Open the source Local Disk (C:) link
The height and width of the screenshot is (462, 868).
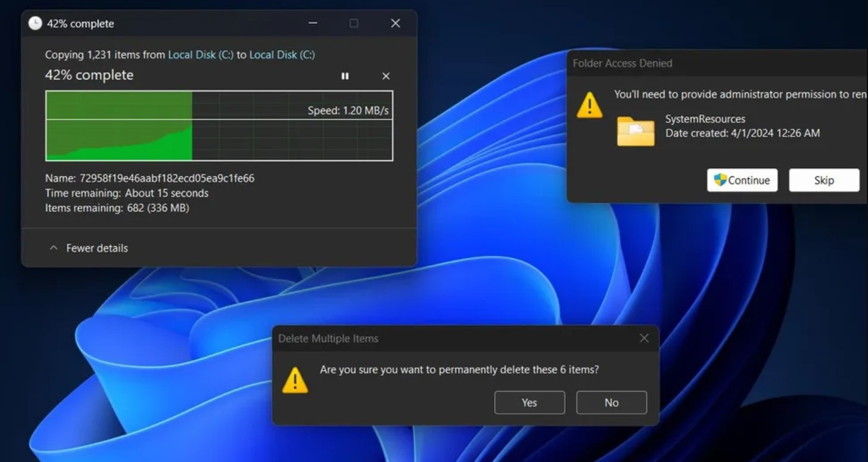[201, 55]
